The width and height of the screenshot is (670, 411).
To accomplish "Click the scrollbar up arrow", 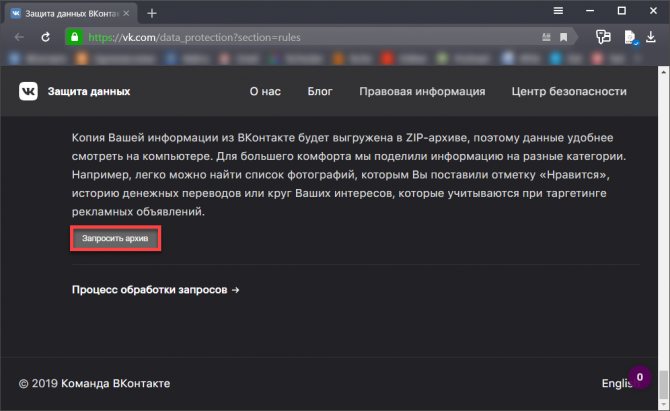I will pos(664,73).
